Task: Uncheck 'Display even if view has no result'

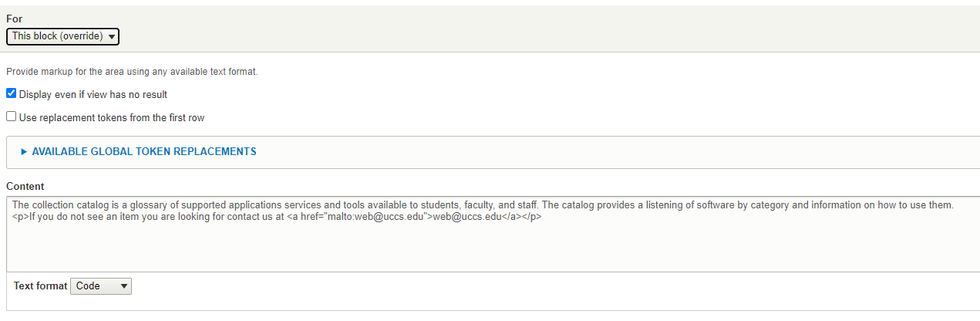Action: point(11,94)
